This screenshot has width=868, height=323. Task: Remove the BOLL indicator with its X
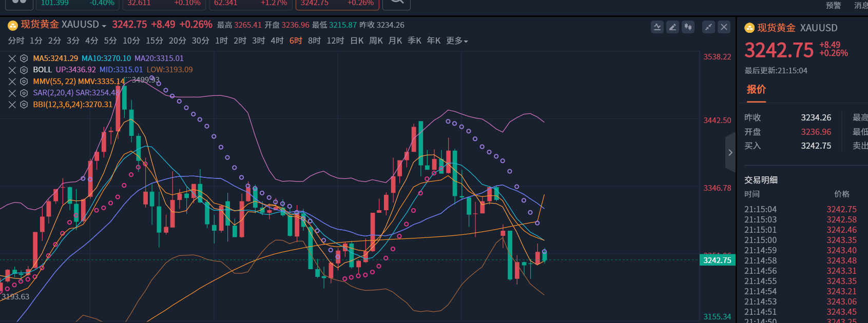coord(12,70)
